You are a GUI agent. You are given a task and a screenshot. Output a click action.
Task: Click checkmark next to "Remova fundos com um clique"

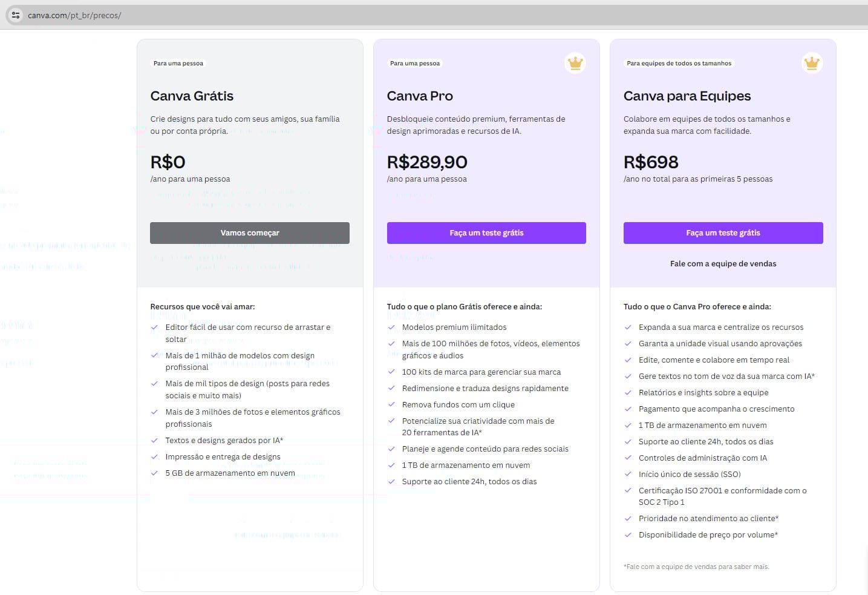(391, 405)
